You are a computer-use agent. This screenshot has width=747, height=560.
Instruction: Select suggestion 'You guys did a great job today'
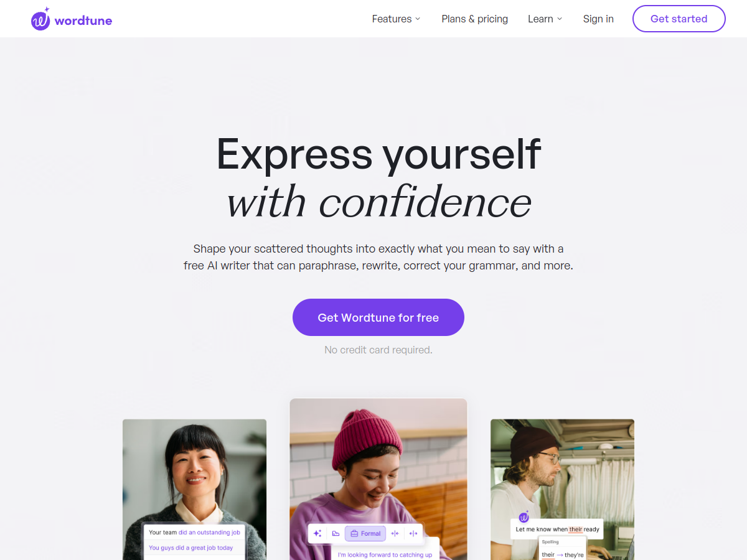191,548
